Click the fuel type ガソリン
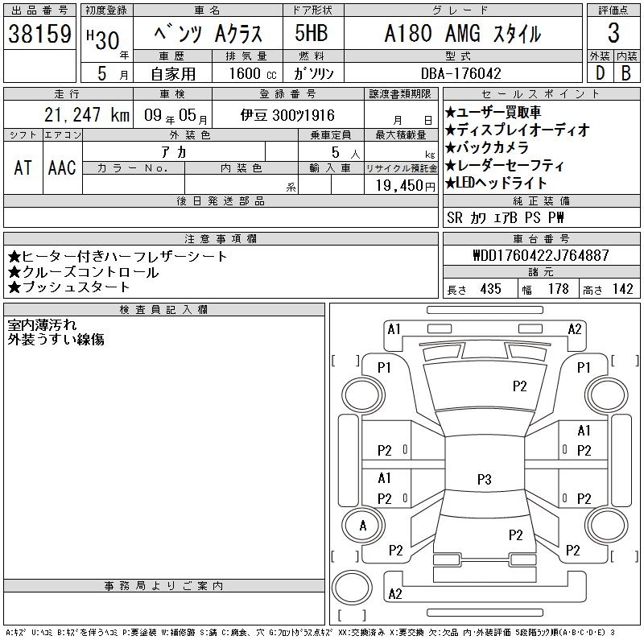 313,73
